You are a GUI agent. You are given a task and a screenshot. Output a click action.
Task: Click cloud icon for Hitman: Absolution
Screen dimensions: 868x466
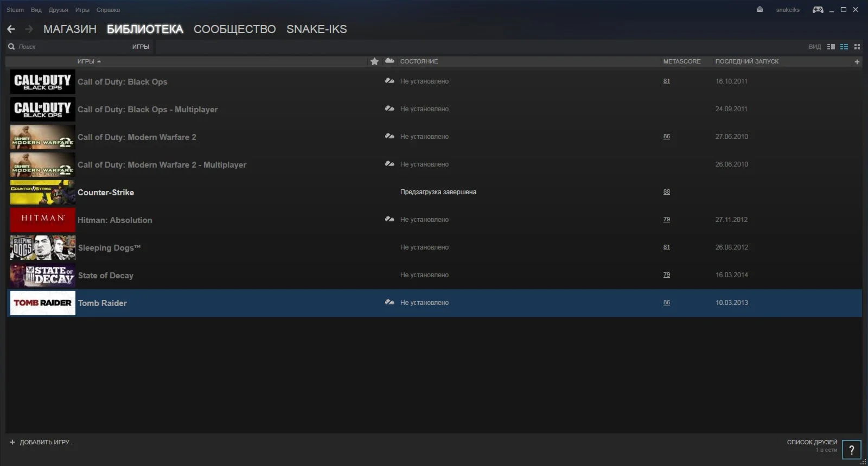coord(390,219)
